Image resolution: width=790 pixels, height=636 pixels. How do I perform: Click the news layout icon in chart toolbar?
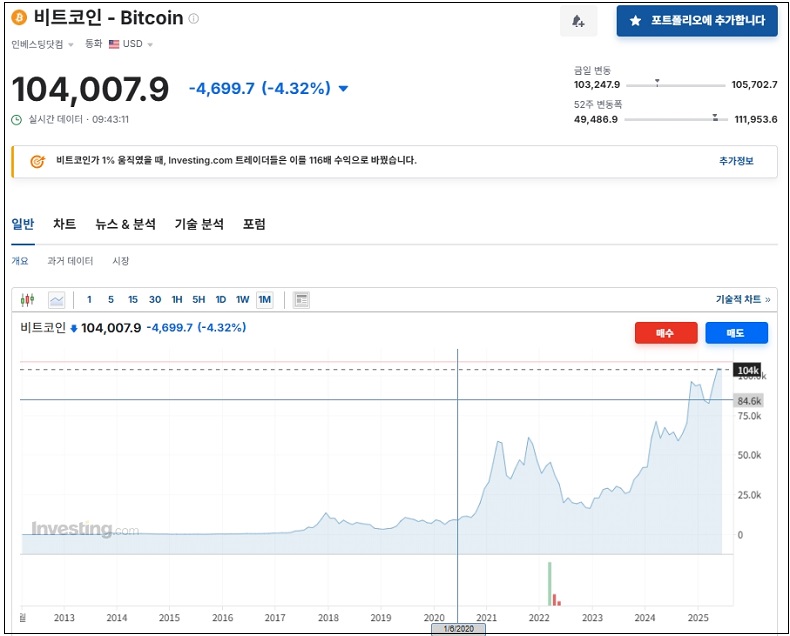tap(301, 300)
